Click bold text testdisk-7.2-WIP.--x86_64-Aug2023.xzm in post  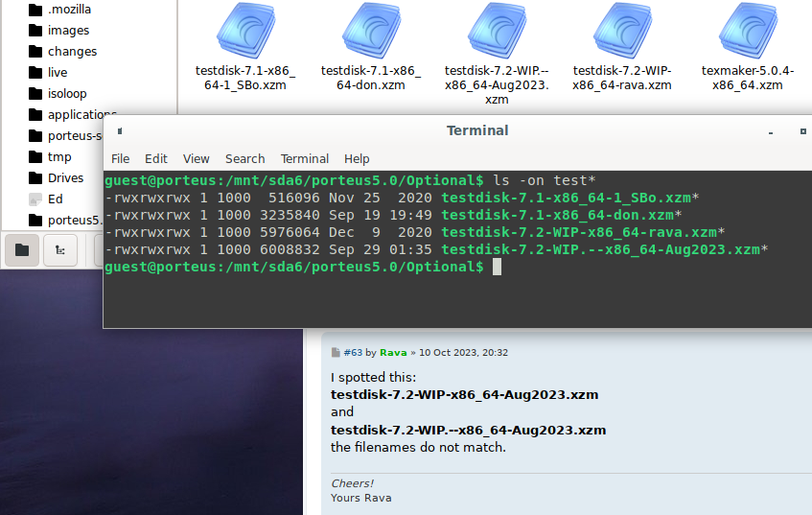[x=468, y=430]
